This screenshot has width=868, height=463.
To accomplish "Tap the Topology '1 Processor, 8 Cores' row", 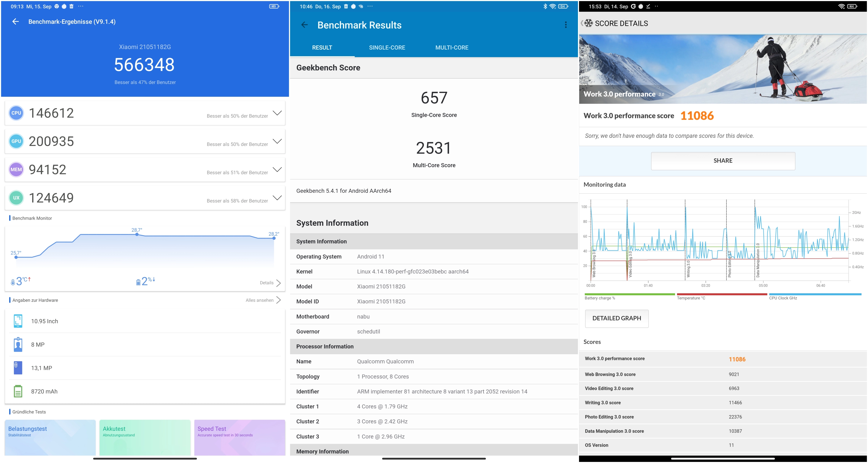I will tap(434, 377).
